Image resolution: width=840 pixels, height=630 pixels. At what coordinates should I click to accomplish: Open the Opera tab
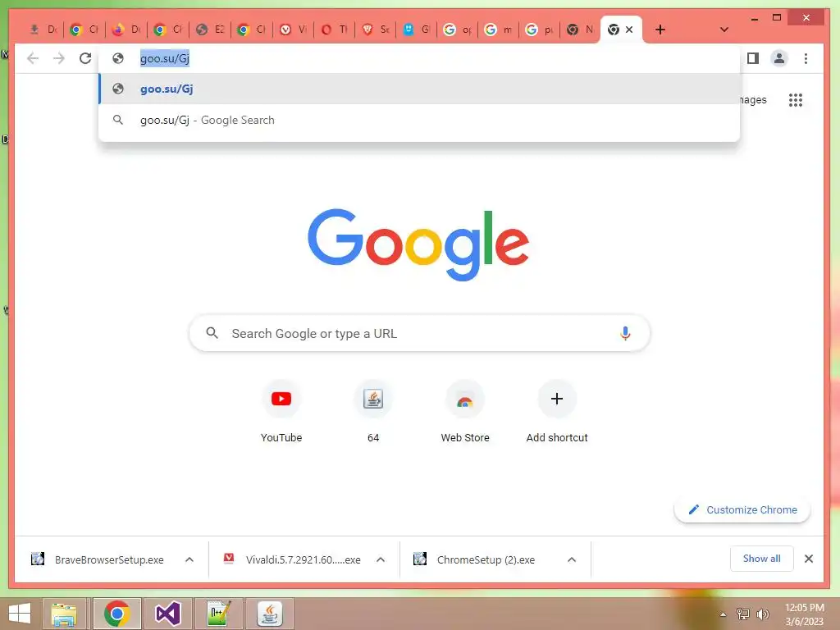(335, 30)
